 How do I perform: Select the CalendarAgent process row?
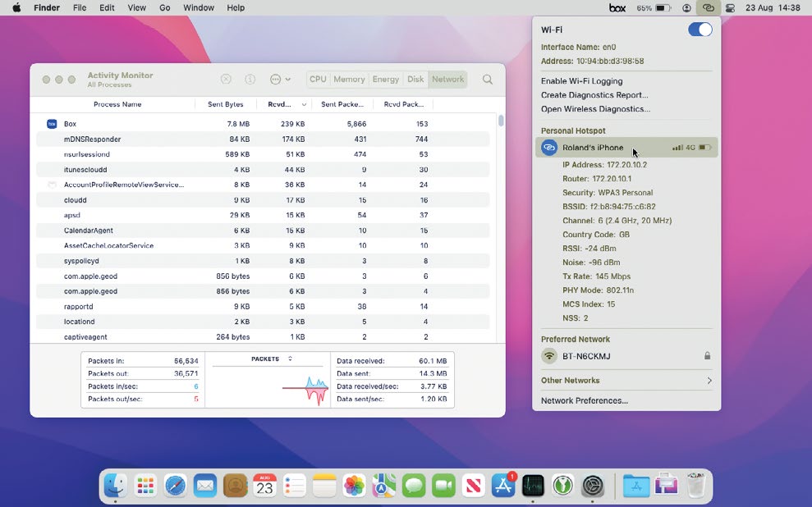coord(263,231)
